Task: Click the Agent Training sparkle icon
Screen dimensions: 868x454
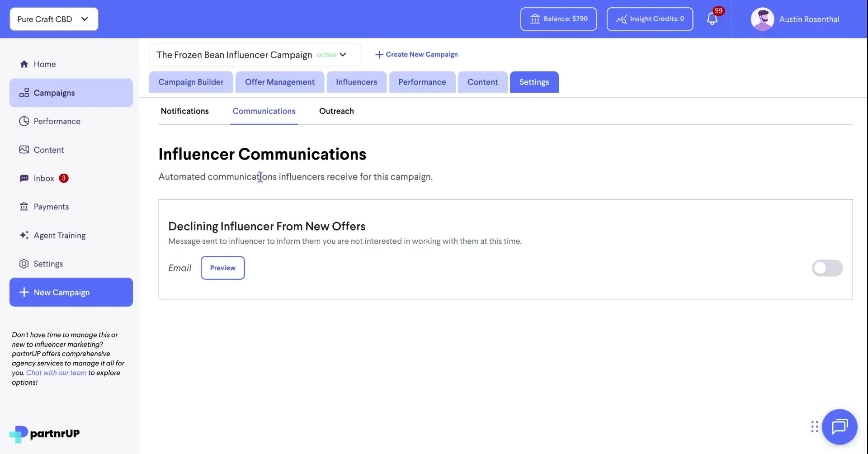Action: click(x=24, y=235)
